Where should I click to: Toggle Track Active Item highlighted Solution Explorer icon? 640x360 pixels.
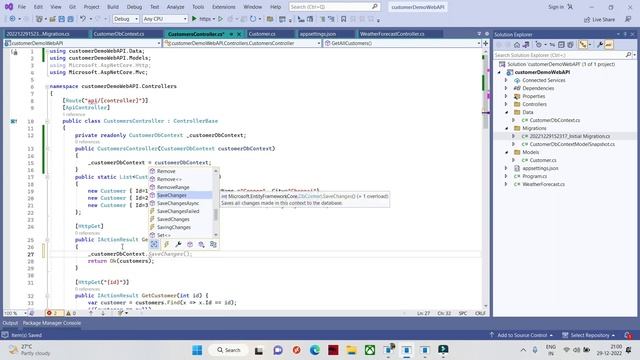tap(583, 45)
